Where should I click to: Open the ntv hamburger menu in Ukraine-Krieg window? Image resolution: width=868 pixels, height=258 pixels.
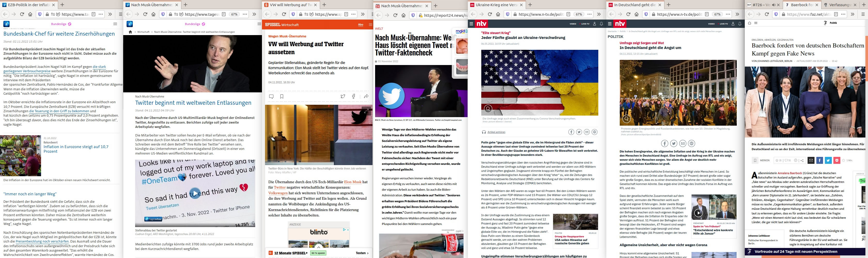pyautogui.click(x=471, y=24)
